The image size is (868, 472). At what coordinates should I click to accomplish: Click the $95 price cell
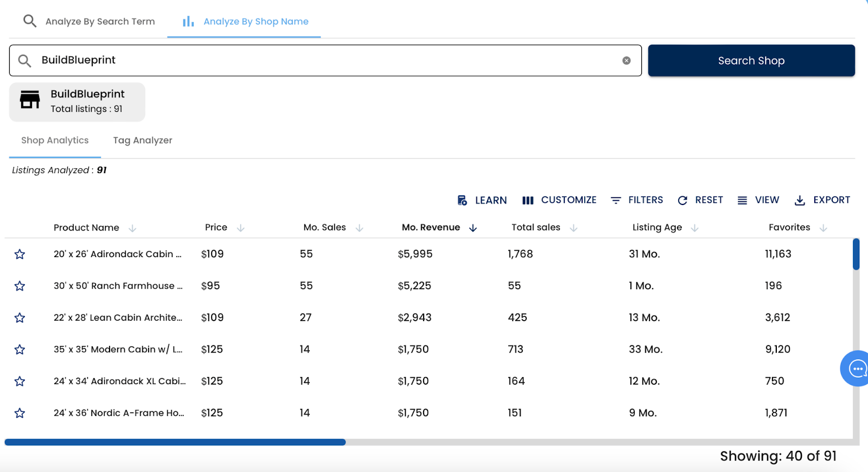[210, 286]
